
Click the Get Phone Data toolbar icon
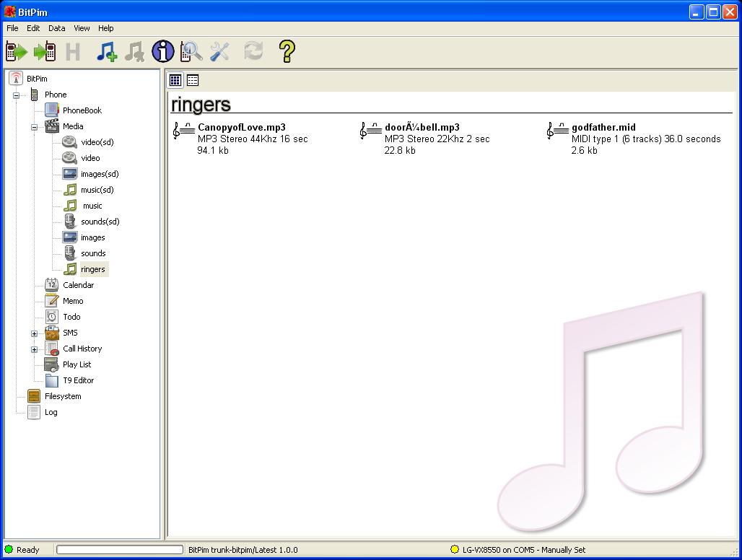(x=17, y=51)
